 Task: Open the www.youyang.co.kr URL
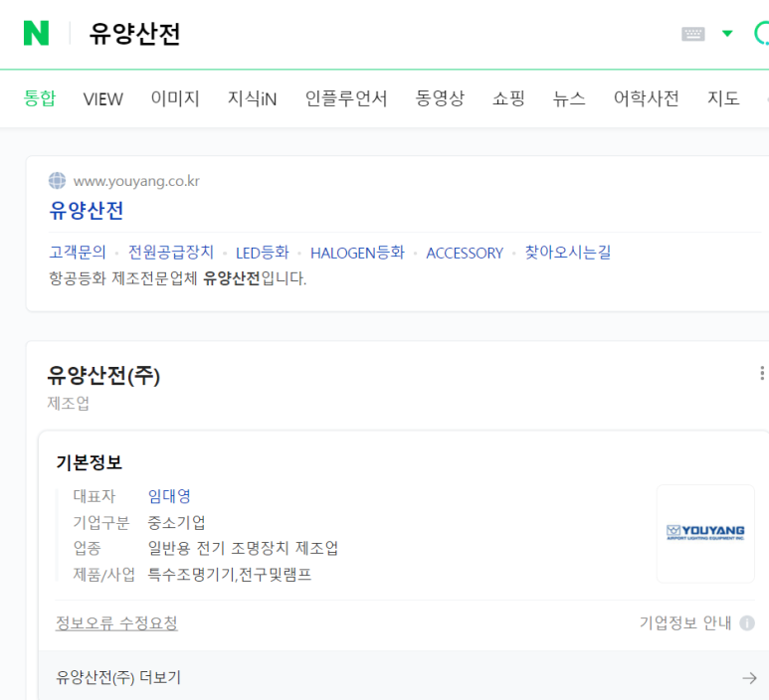coord(136,181)
